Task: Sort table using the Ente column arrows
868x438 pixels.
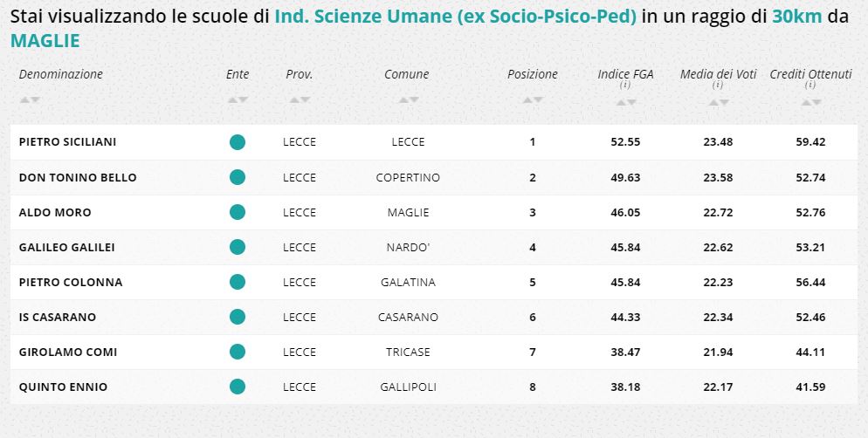Action: (238, 100)
